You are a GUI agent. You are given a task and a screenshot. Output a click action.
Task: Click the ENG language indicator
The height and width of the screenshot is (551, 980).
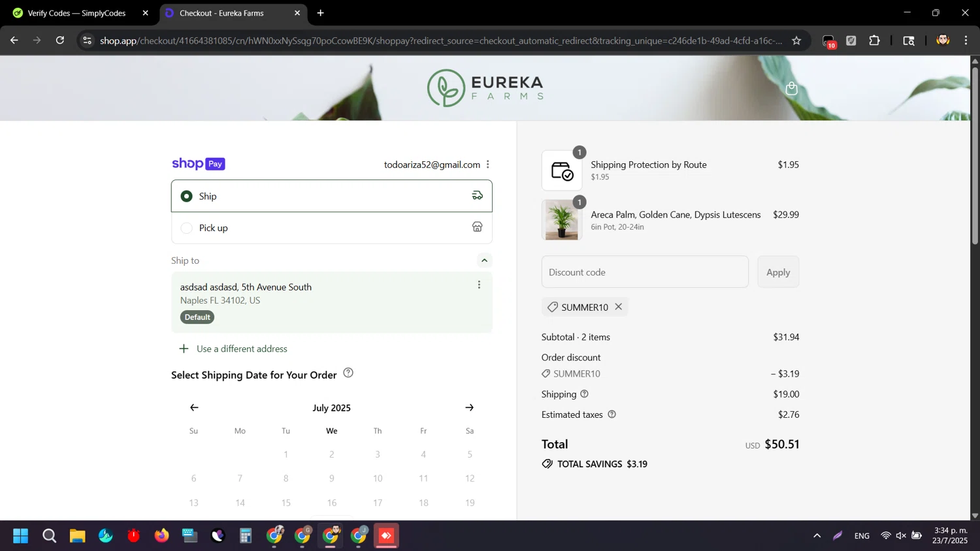pos(862,536)
